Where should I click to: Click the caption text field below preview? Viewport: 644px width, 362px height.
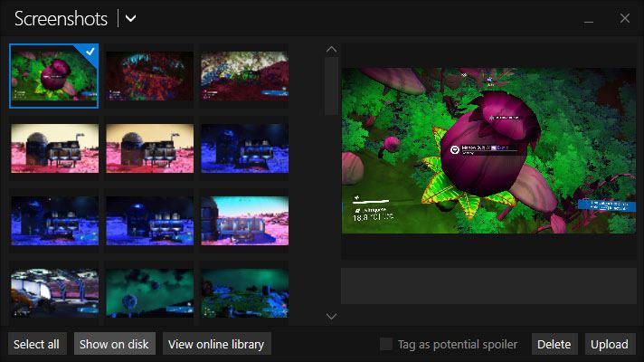pos(488,286)
